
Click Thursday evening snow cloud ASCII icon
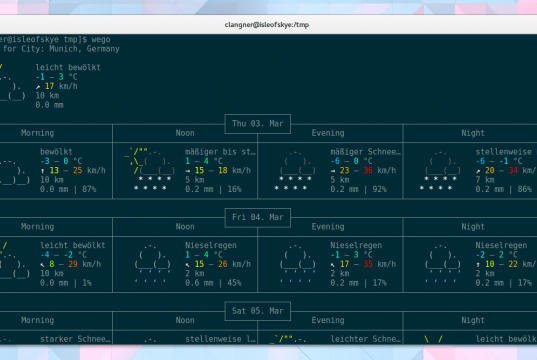(x=295, y=170)
